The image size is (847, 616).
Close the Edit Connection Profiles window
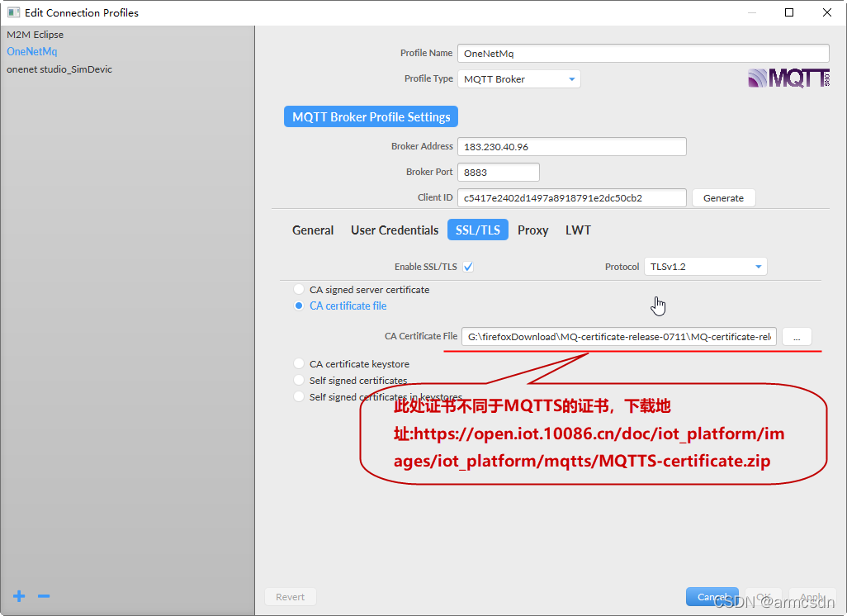pyautogui.click(x=827, y=12)
